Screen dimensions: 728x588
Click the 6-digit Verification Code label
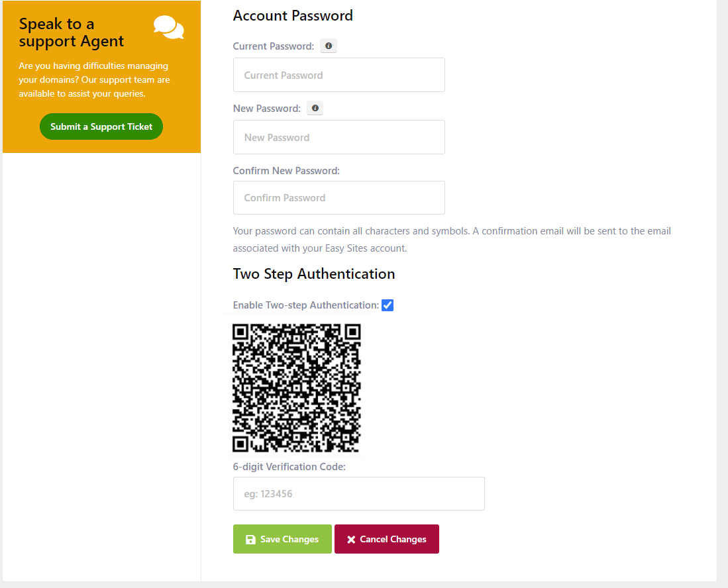(x=289, y=467)
